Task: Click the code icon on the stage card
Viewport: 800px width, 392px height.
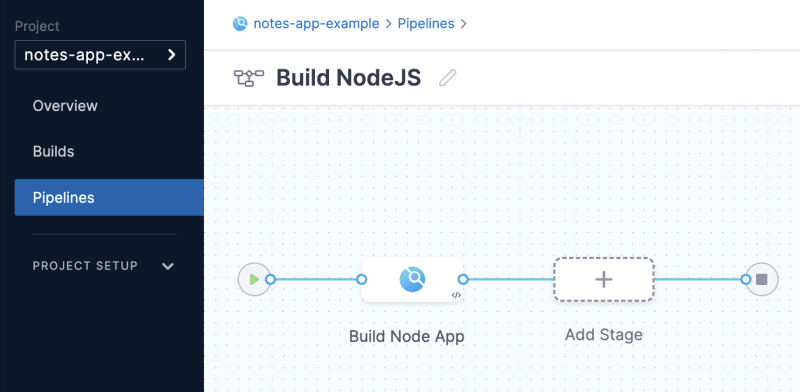Action: pos(456,295)
